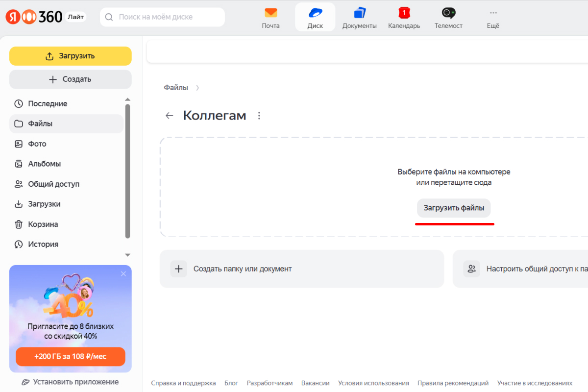The height and width of the screenshot is (392, 588).
Task: Open Корзина trash in the sidebar
Action: tap(66, 224)
